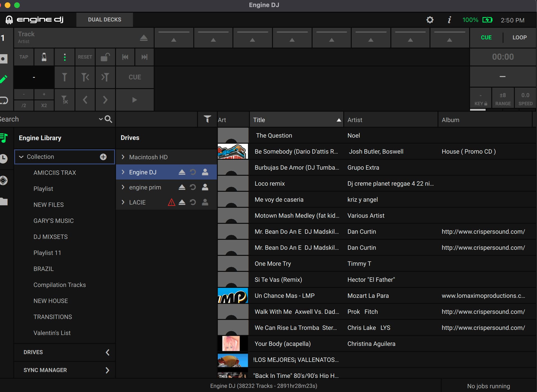
Task: Collapse the DRIVES section
Action: 108,352
